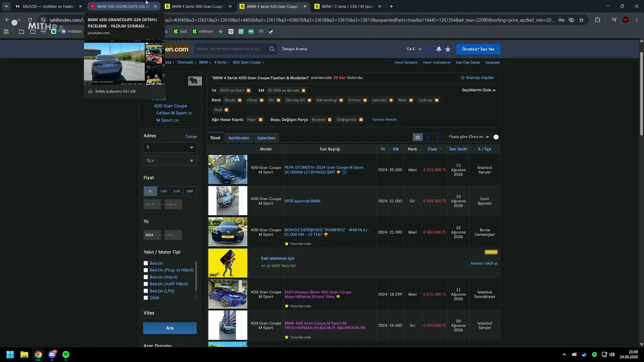Screen dimensions: 644x362
Task: Remove the Gümüş Gri color filter tag
Action: 309,100
